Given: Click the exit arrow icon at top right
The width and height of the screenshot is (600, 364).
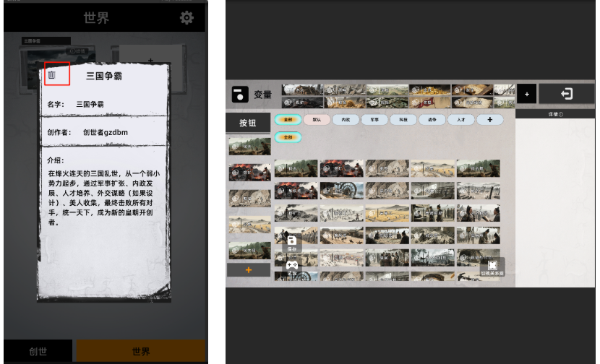Looking at the screenshot, I should [x=566, y=94].
